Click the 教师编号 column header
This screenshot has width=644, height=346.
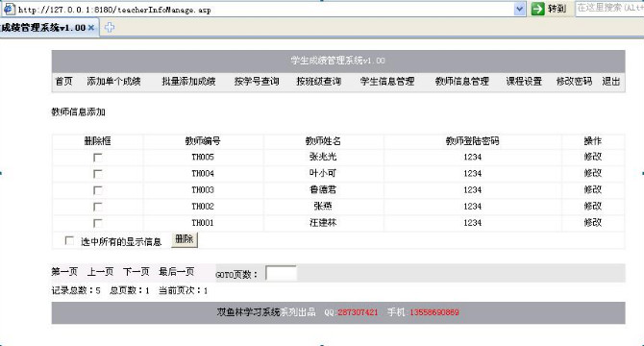click(x=203, y=141)
